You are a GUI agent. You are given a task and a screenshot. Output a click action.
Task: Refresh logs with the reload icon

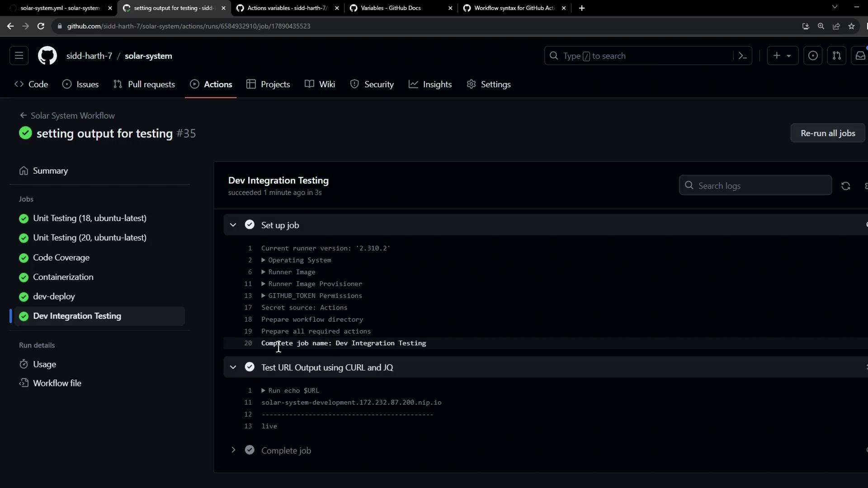point(845,186)
